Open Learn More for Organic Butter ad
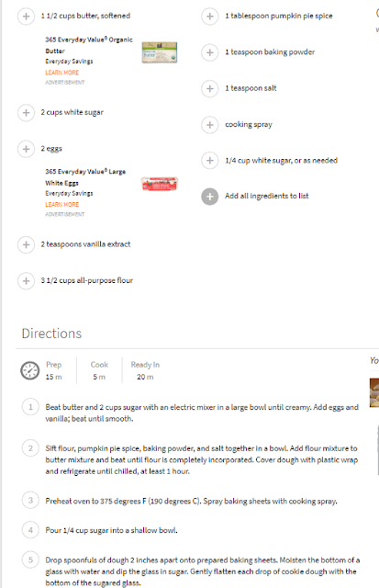 62,73
